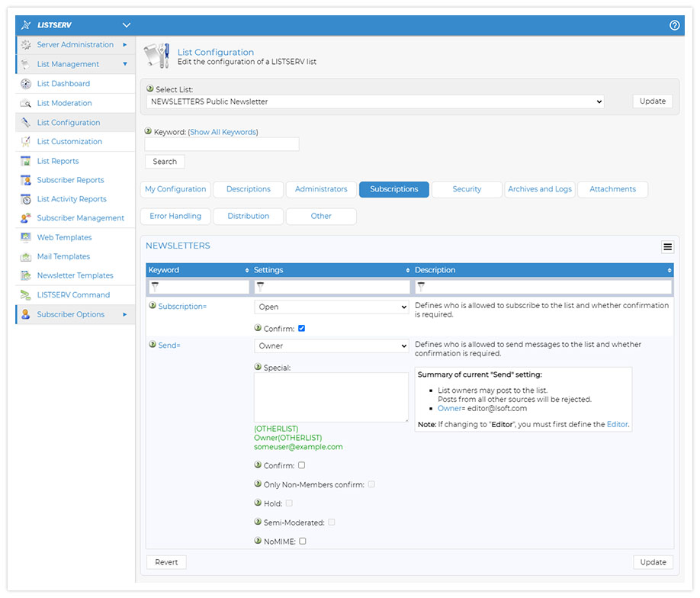Click the Description column filter field
The width and height of the screenshot is (700, 598).
(x=544, y=287)
